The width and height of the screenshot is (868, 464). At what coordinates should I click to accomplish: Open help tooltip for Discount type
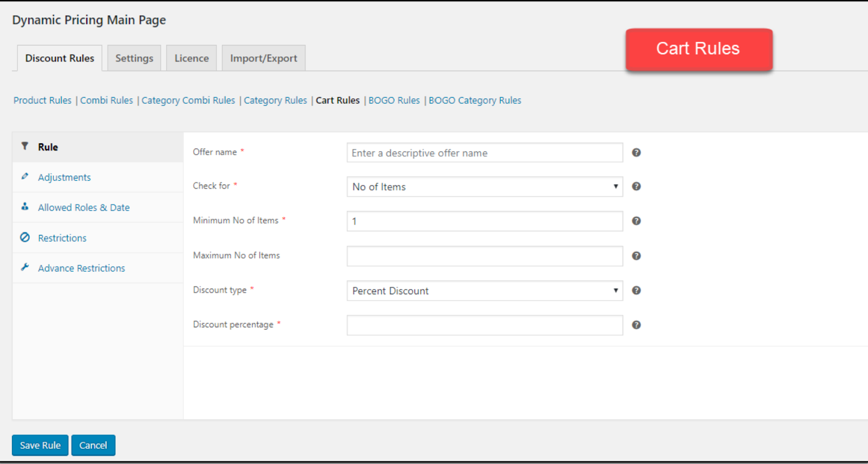click(x=636, y=290)
